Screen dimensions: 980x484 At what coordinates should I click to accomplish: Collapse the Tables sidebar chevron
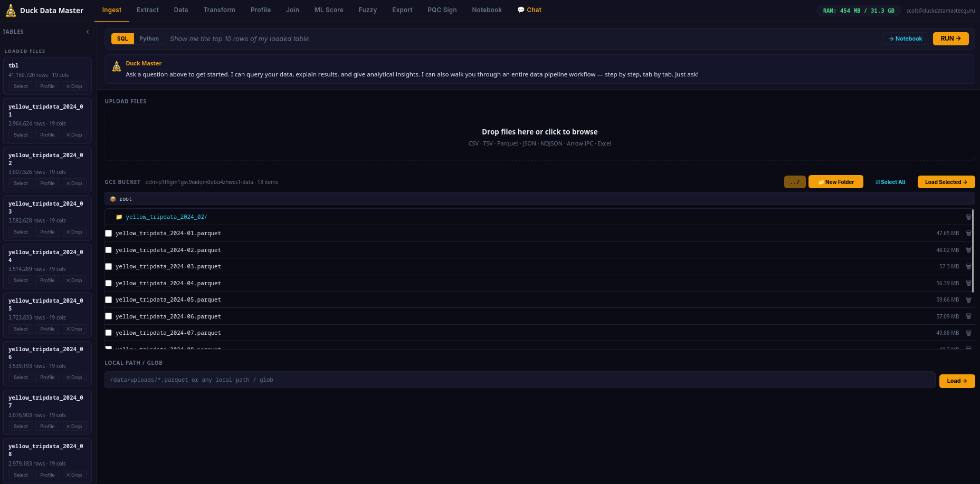pos(88,32)
